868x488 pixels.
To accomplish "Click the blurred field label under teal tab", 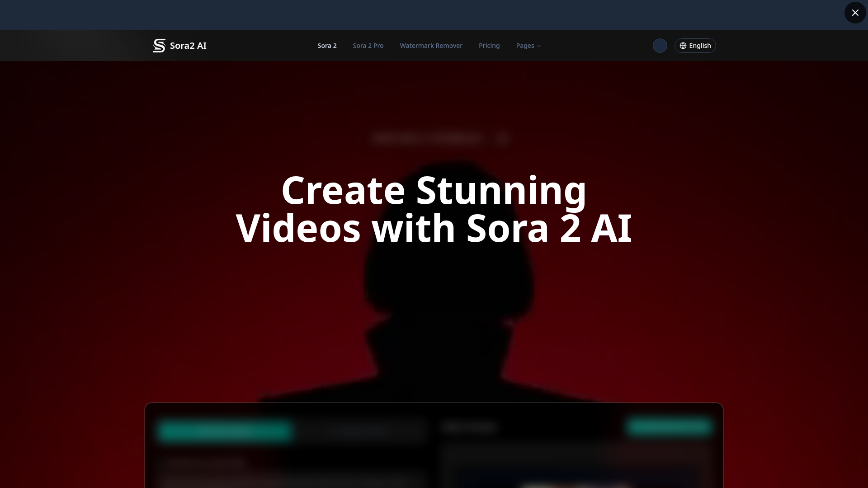I will click(204, 462).
